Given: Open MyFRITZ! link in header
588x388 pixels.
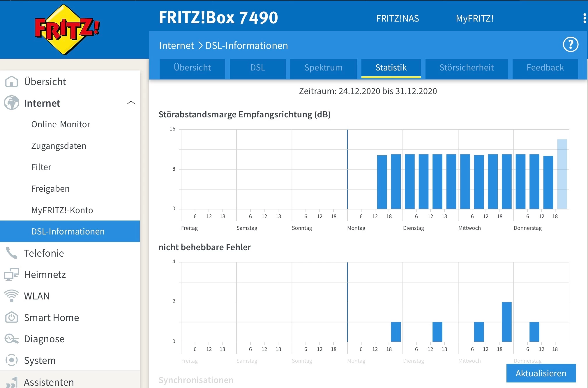Looking at the screenshot, I should [474, 18].
